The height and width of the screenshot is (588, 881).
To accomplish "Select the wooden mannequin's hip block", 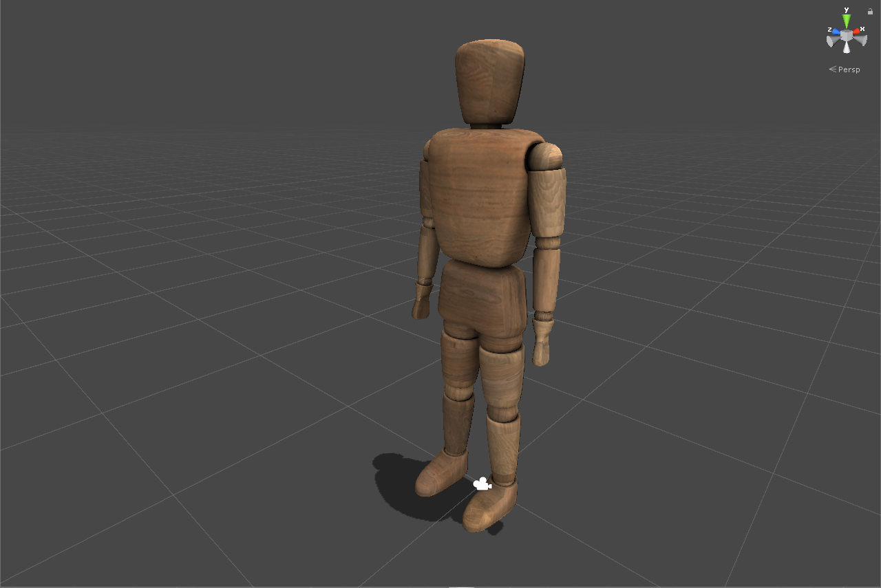I will click(482, 298).
